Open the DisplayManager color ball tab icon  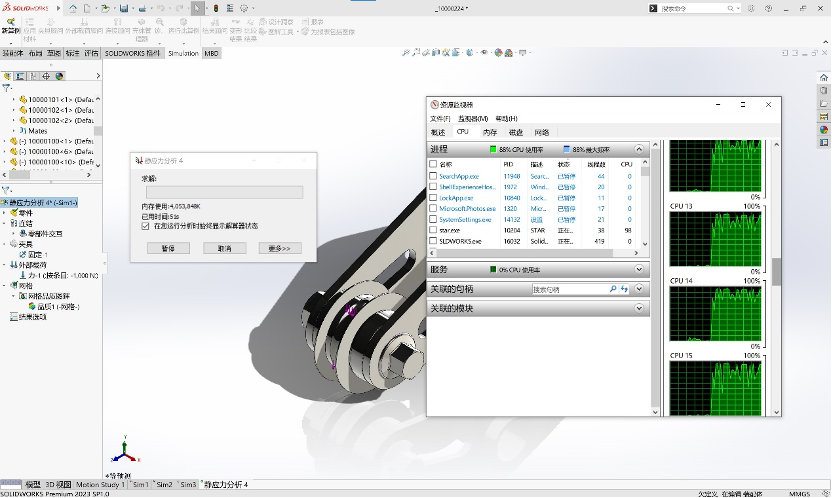point(59,76)
